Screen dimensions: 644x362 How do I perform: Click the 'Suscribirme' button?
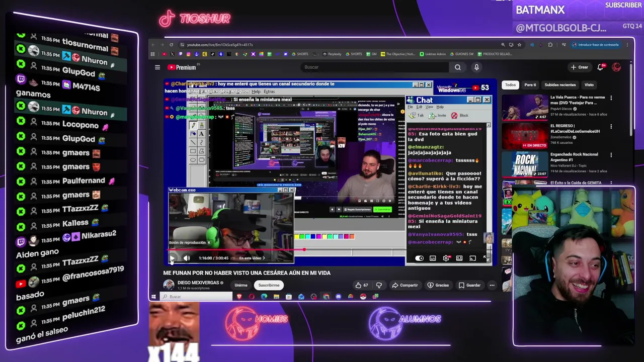point(269,285)
